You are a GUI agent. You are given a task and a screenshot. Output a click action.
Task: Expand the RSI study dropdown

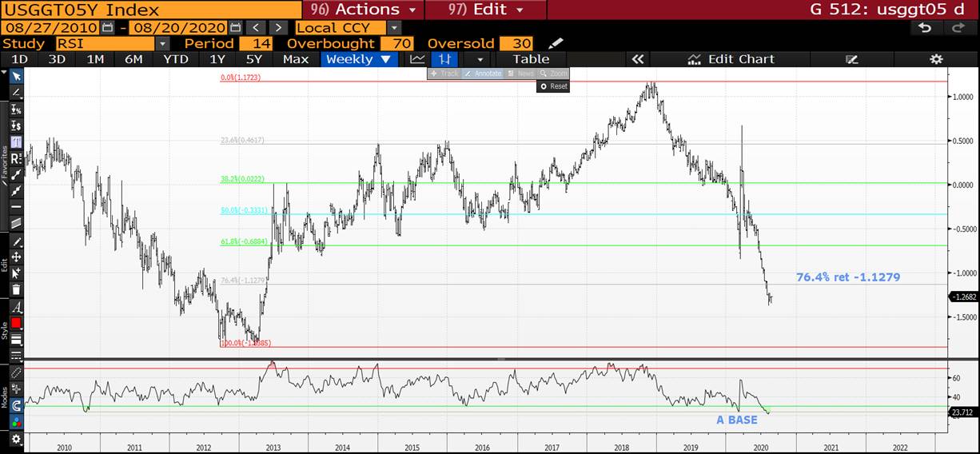pos(163,43)
